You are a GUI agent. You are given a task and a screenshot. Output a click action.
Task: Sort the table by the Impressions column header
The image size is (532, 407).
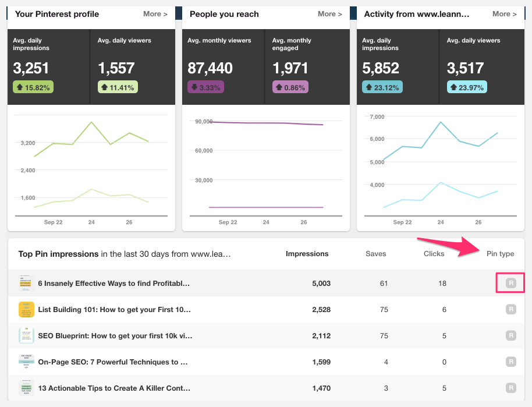click(307, 254)
